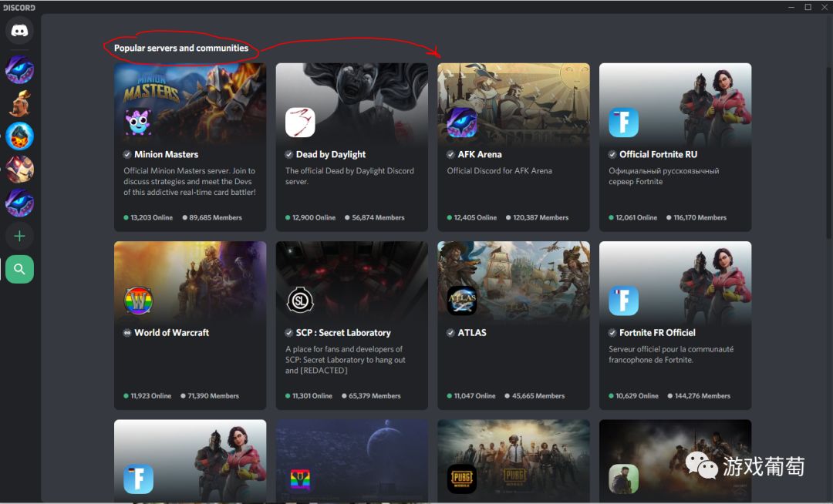Open the Official Fortnite RU title
Viewport: 833px width, 504px height.
(x=658, y=154)
